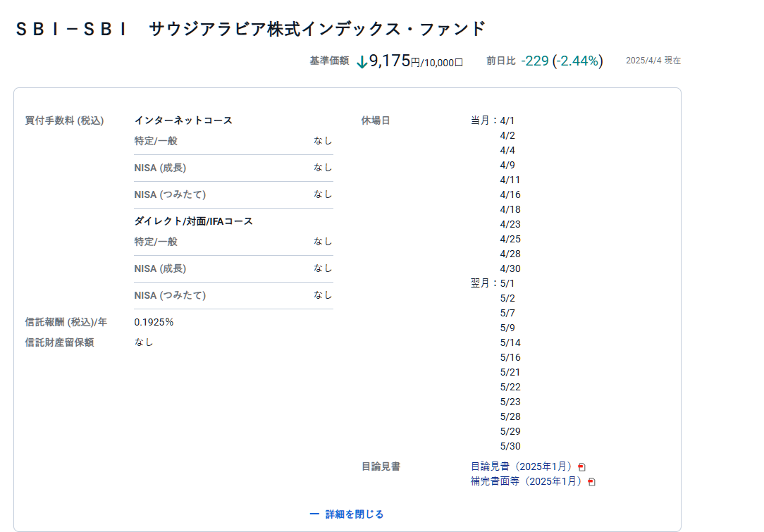The width and height of the screenshot is (764, 532).
Task: Click the 基準価額 label
Action: (x=329, y=61)
